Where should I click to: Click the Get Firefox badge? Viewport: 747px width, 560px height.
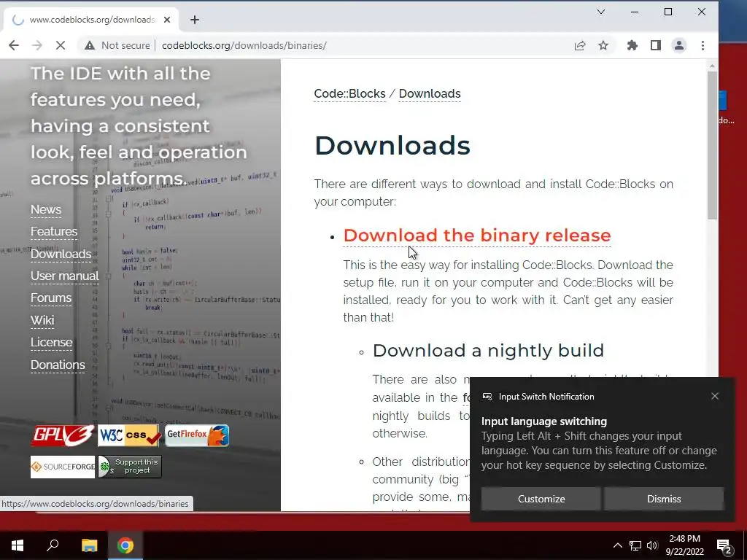coord(197,436)
